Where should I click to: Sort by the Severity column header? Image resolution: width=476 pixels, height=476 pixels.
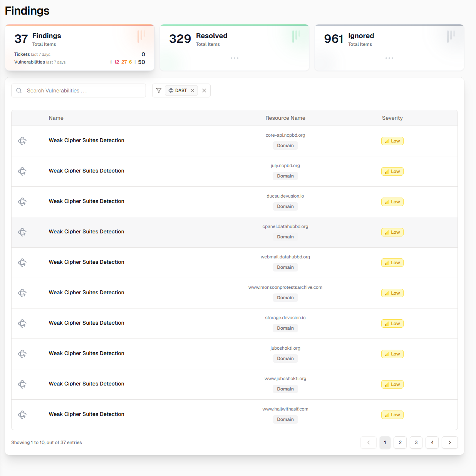click(x=392, y=118)
